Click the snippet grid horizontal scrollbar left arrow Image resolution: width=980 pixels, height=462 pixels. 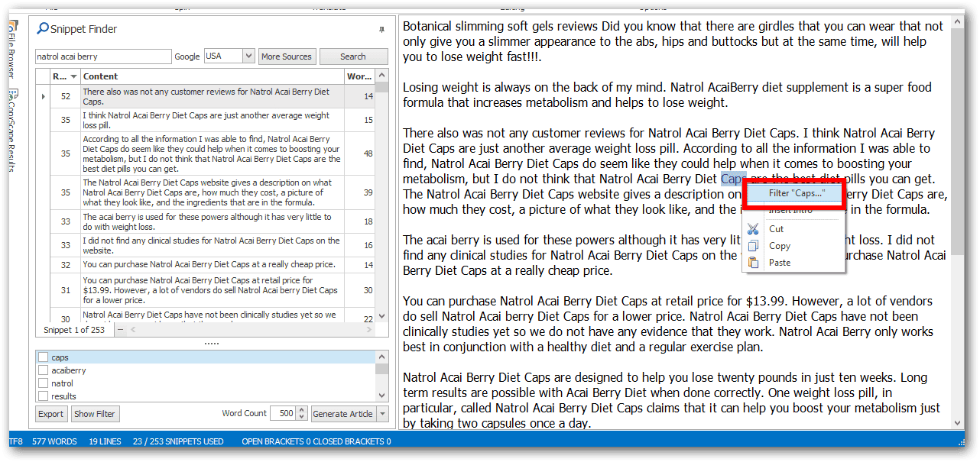[133, 330]
